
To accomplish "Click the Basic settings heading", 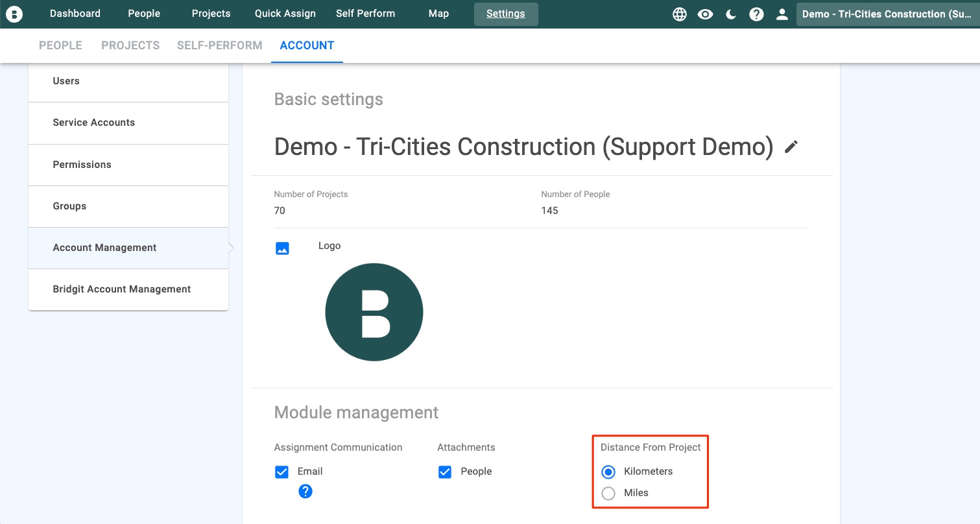I will pos(329,99).
